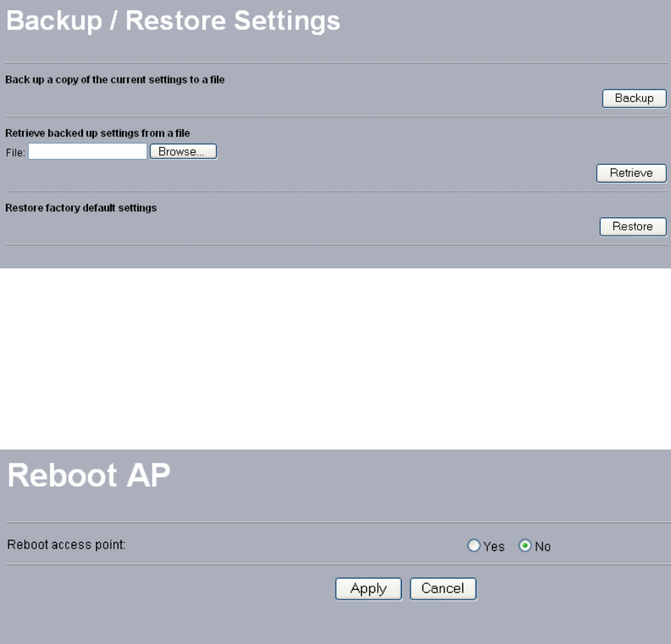Click the Apply button
671x644 pixels.
[x=368, y=589]
